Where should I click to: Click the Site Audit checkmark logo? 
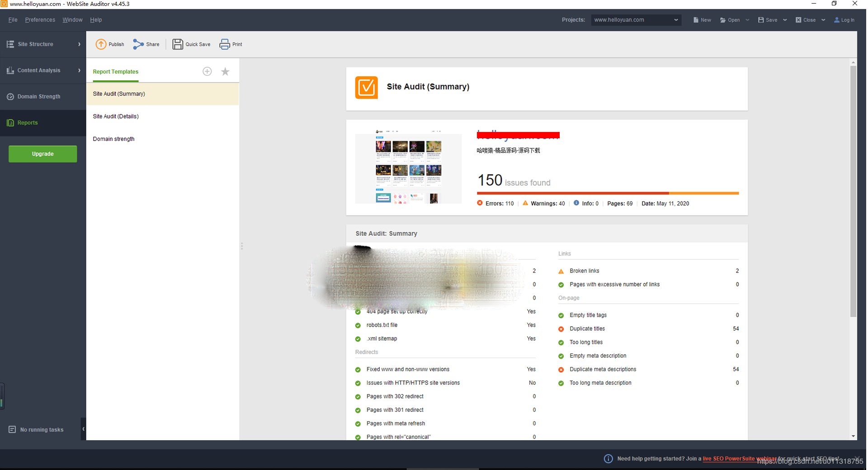[366, 87]
